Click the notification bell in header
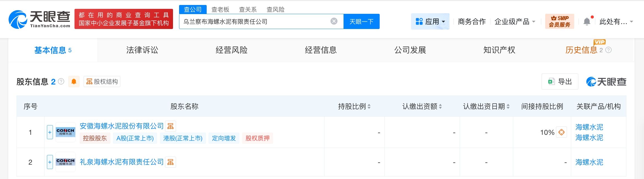The image size is (644, 179). pyautogui.click(x=587, y=22)
